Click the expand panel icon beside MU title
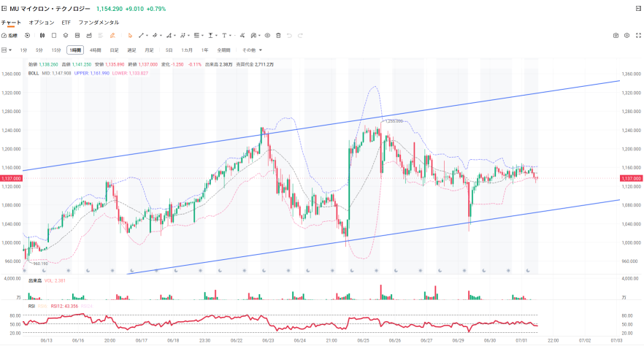644x346 pixels. tap(4, 9)
